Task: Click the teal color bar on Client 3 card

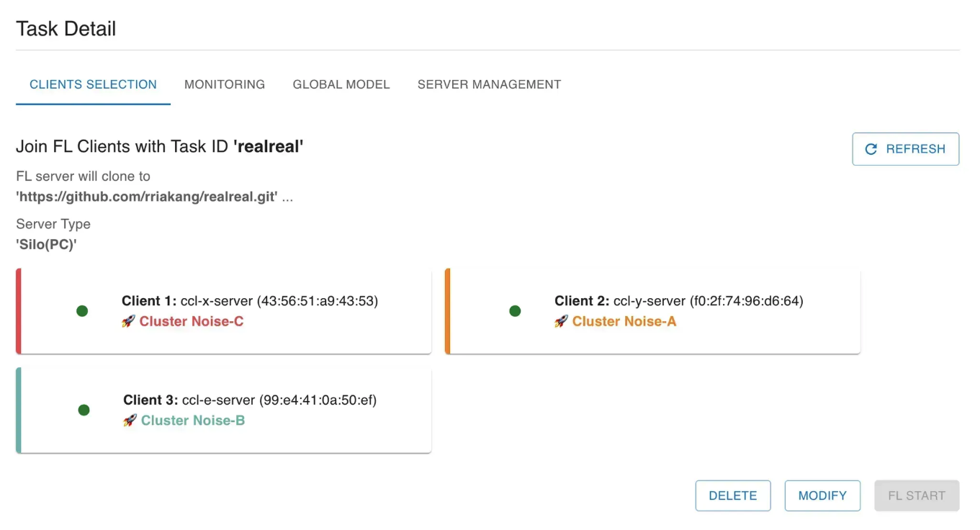Action: (x=19, y=410)
